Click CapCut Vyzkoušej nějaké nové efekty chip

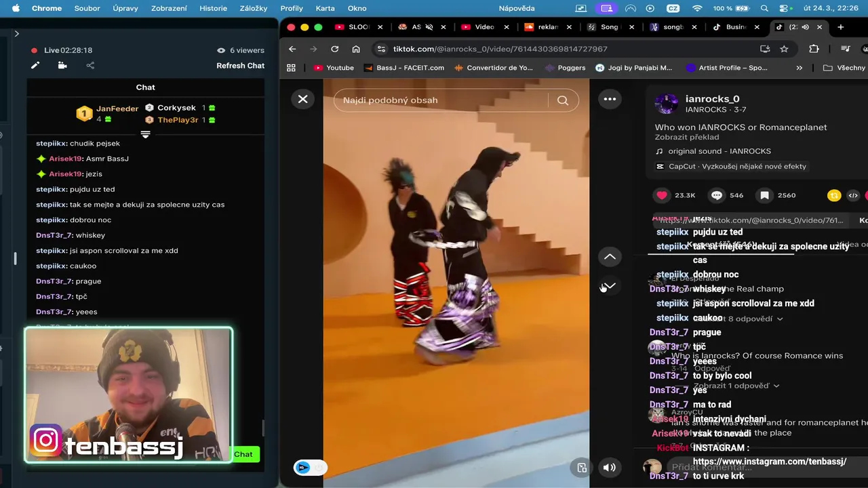[731, 166]
